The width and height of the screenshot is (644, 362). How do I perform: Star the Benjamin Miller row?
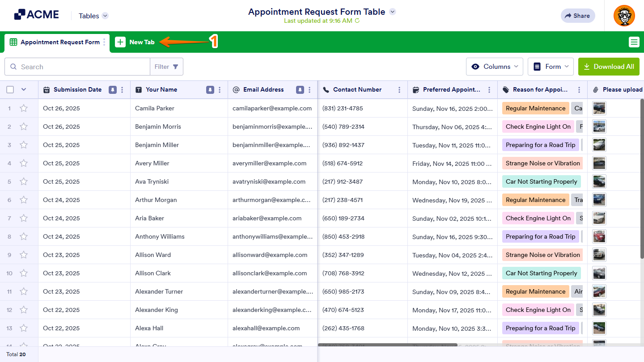click(x=24, y=145)
